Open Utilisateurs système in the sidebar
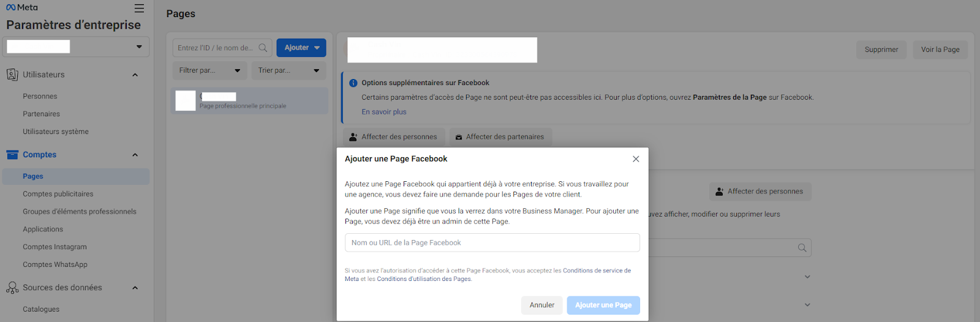Image resolution: width=980 pixels, height=322 pixels. click(56, 132)
